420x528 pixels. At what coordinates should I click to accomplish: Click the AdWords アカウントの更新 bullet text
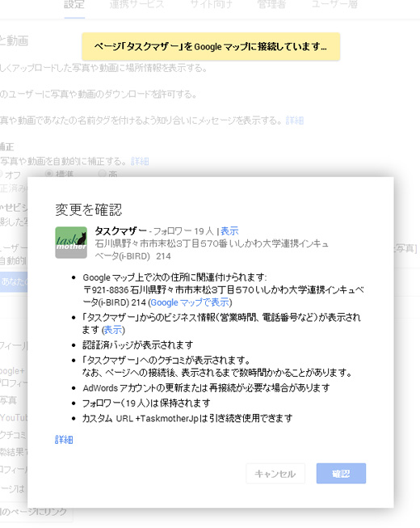click(x=206, y=388)
